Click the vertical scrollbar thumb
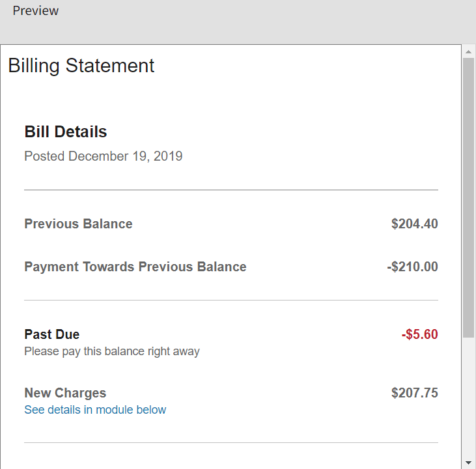 click(469, 195)
